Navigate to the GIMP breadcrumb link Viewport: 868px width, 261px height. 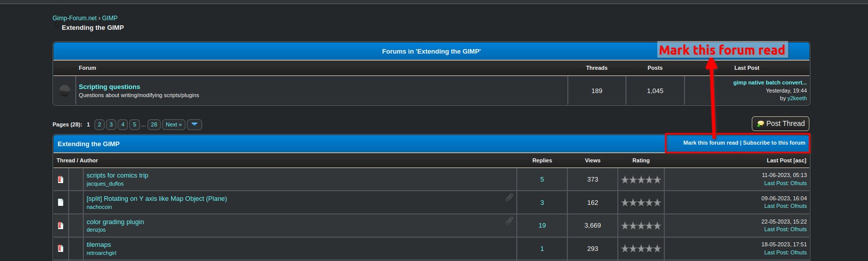(110, 18)
